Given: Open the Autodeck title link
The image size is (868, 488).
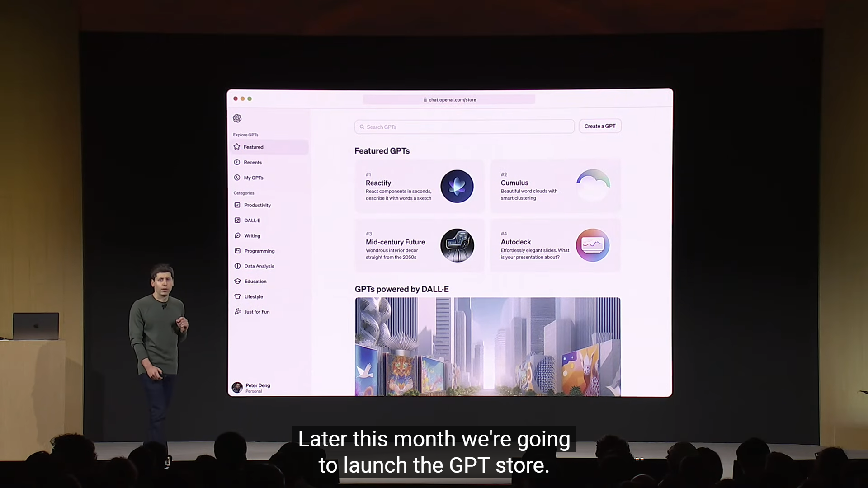Looking at the screenshot, I should click(516, 242).
